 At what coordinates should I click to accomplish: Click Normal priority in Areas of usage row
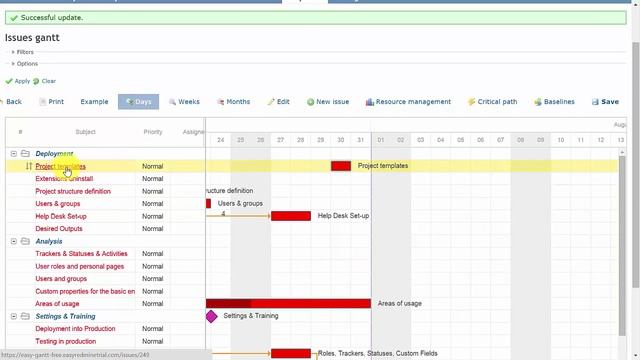click(153, 304)
